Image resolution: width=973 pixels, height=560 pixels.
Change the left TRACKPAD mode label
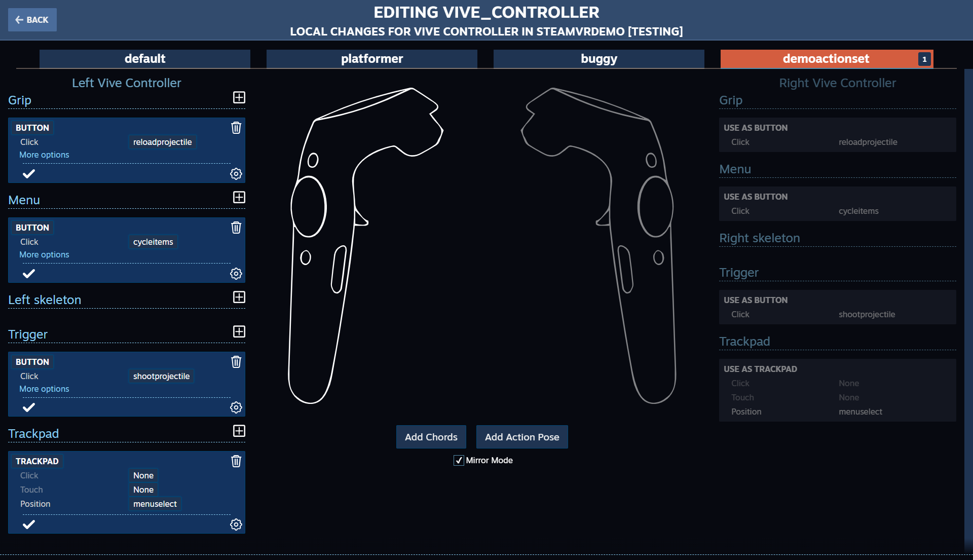[37, 461]
